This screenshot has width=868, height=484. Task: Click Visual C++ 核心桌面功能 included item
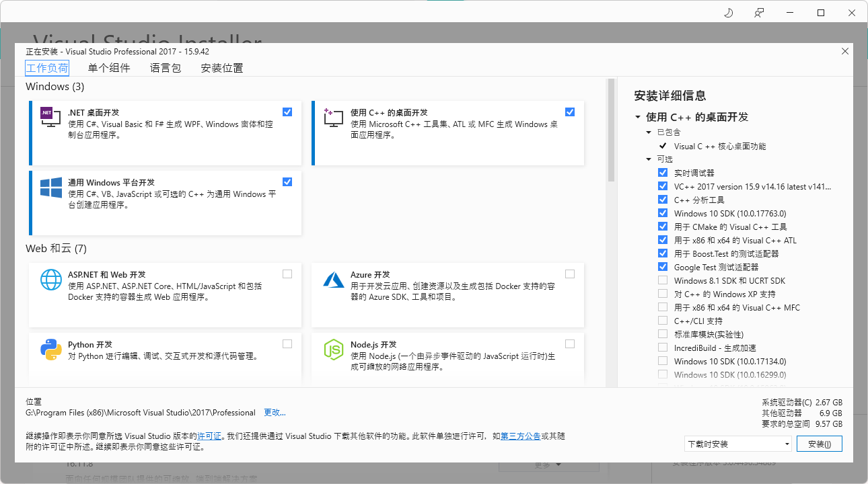click(x=720, y=146)
